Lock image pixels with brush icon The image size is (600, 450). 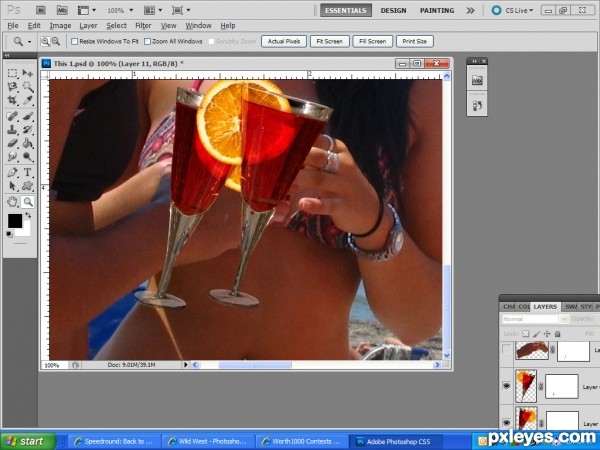(x=536, y=334)
